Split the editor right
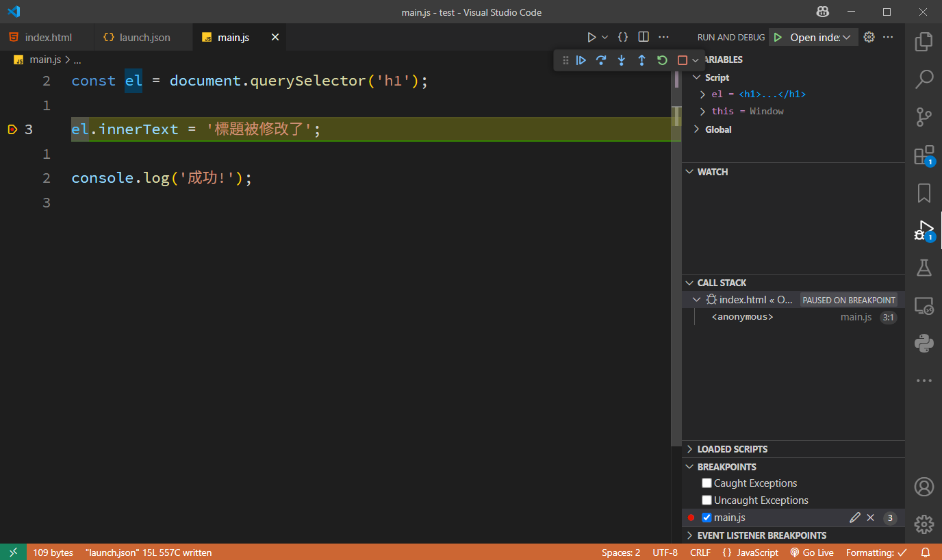 pyautogui.click(x=644, y=37)
